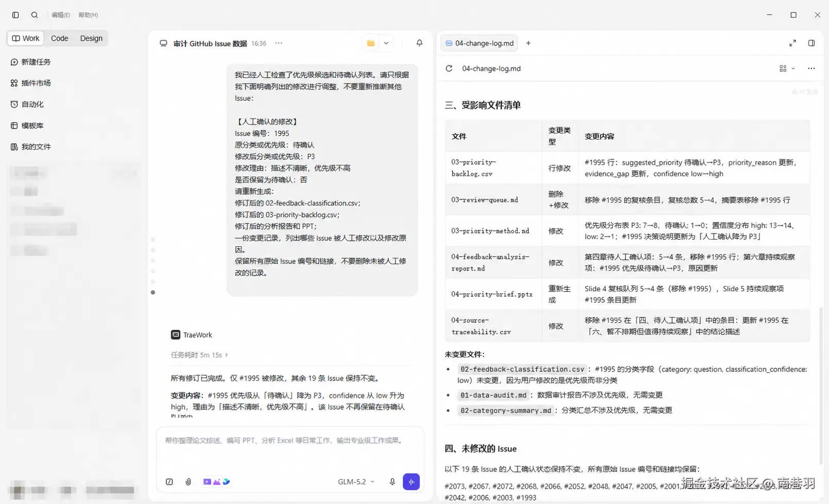Image resolution: width=829 pixels, height=504 pixels.
Task: Toggle the right side panel icon
Action: 811,43
